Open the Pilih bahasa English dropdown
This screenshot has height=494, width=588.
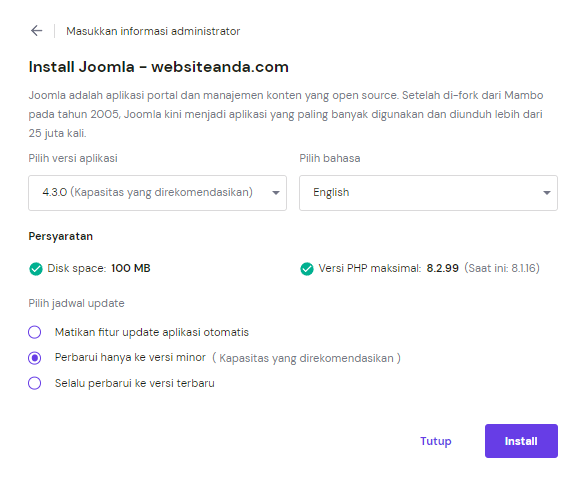click(x=428, y=193)
